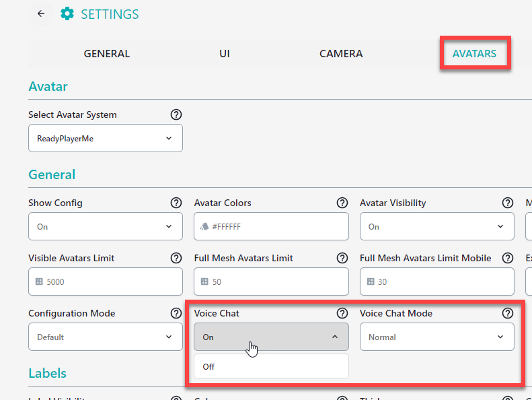Screen dimensions: 532x400
Task: Select Off in the Voice Chat list
Action: point(271,366)
